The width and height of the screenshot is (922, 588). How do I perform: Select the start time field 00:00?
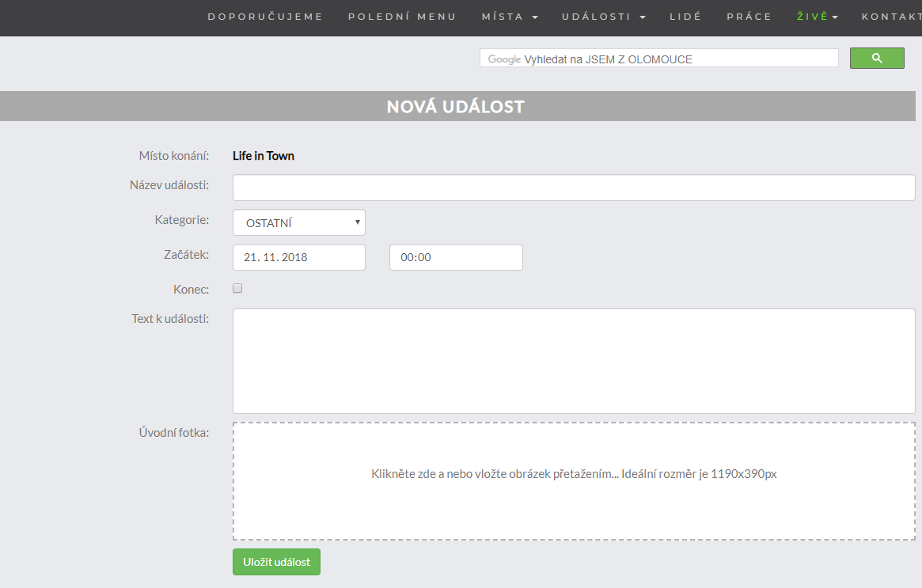[456, 257]
